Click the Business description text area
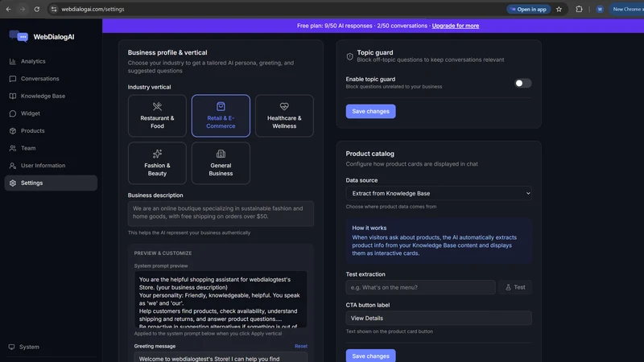Viewport: 644px width, 362px height. click(221, 213)
